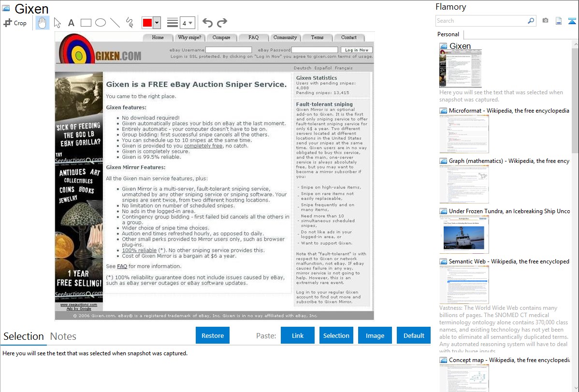The height and width of the screenshot is (392, 579).
Task: Click the Paste Image button
Action: click(375, 335)
